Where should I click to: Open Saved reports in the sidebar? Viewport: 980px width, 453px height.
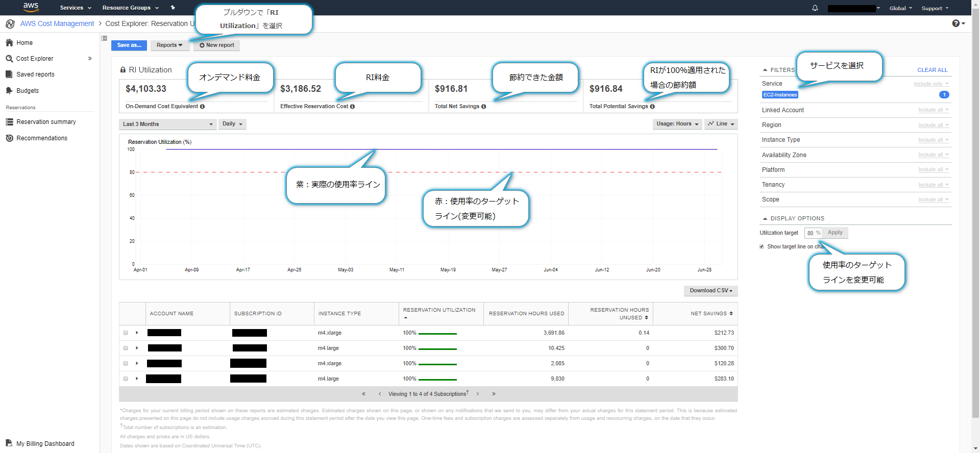(x=35, y=74)
